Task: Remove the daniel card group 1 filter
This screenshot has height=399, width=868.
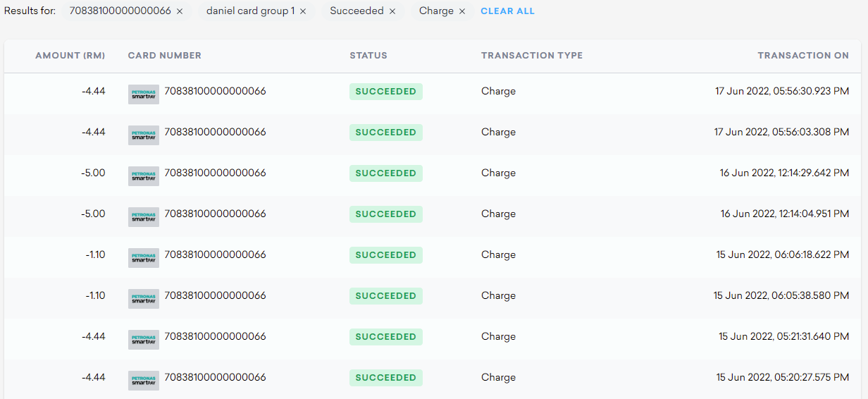Action: point(303,11)
